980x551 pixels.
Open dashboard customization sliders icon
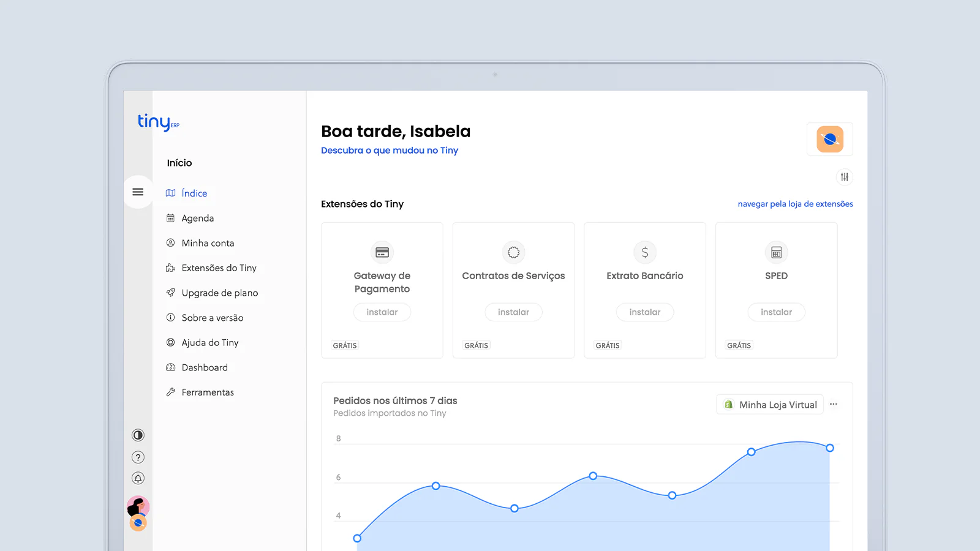845,177
